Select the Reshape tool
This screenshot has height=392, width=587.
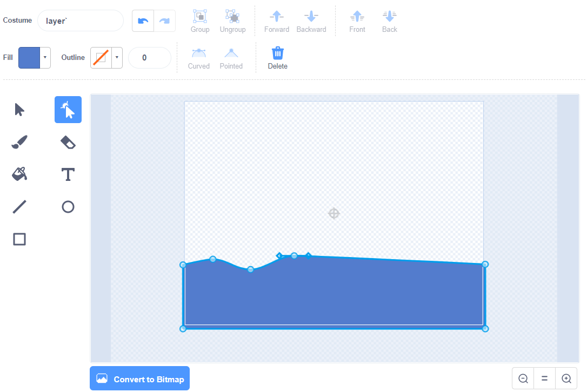click(x=68, y=110)
